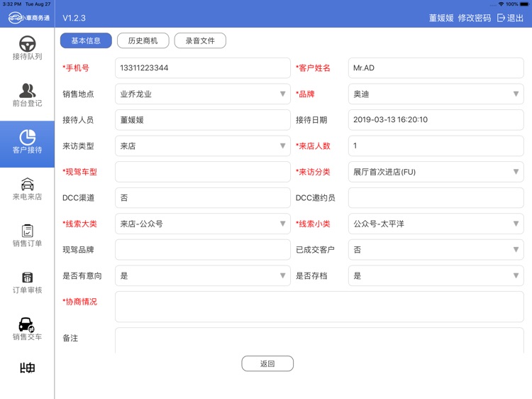
Task: Click the 协商情况 text area
Action: pyautogui.click(x=319, y=307)
